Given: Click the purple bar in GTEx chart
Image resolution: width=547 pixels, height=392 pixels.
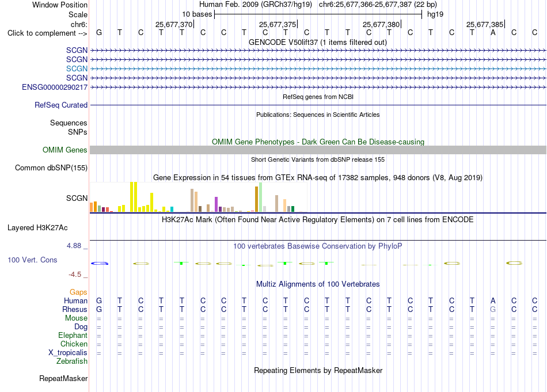Looking at the screenshot, I should tap(216, 204).
